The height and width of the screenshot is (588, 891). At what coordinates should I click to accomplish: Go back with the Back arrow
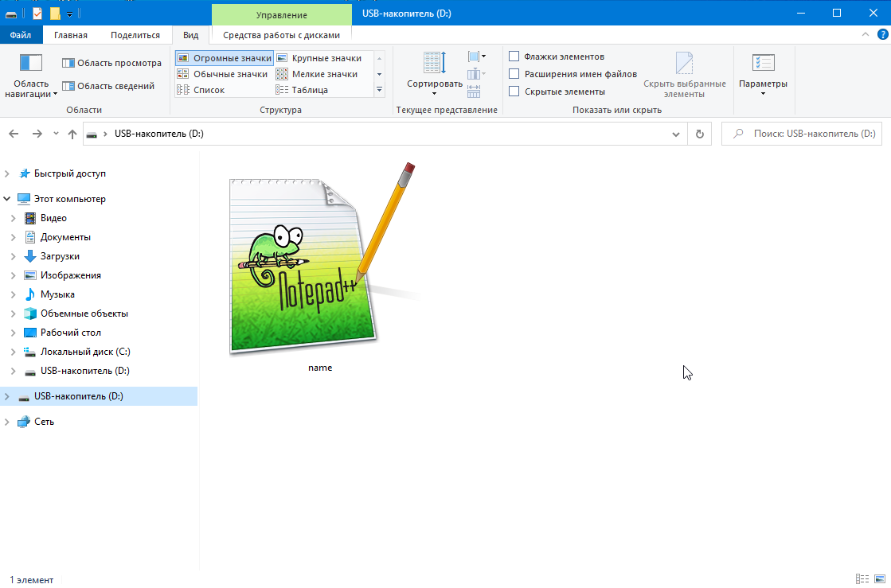click(14, 134)
